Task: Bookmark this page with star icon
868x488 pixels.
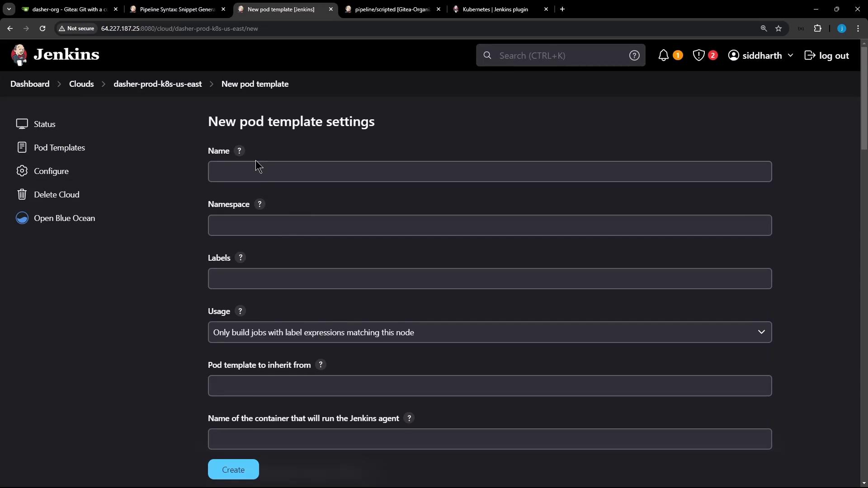Action: [778, 28]
